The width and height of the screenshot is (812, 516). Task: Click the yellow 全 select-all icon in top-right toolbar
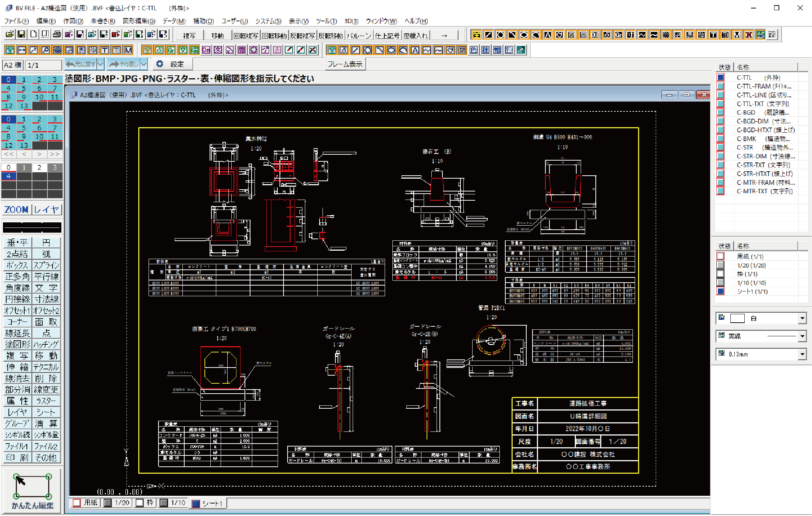point(477,35)
